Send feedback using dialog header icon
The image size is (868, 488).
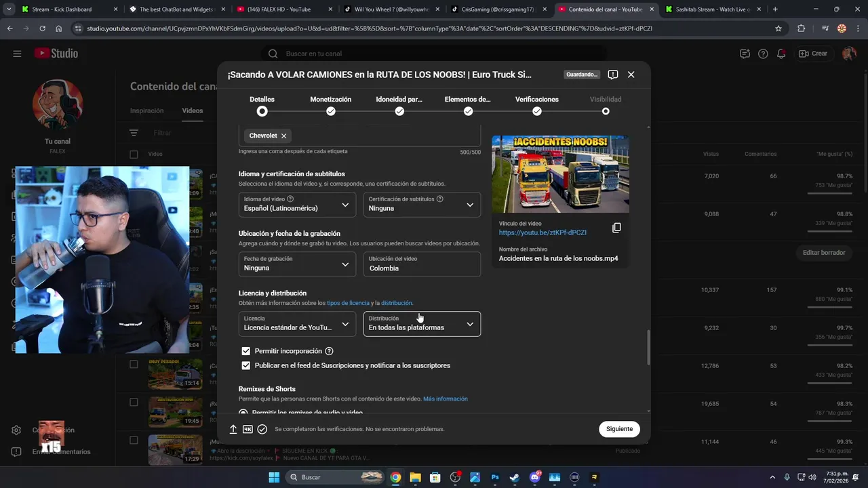click(x=613, y=75)
